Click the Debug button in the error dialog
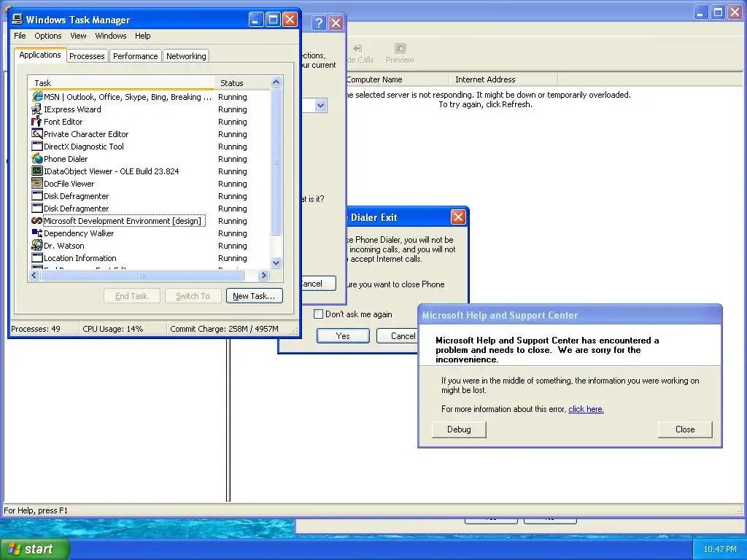747x560 pixels. click(459, 429)
